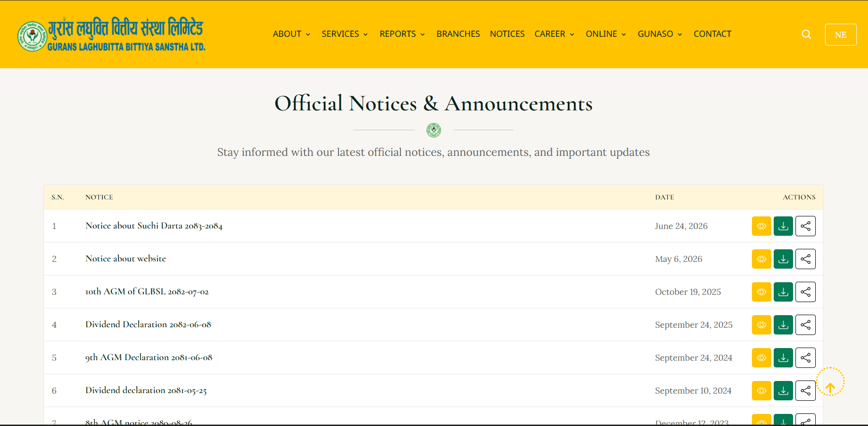Expand the CAREER dropdown menu
Screen dimensions: 868x426
coord(554,34)
